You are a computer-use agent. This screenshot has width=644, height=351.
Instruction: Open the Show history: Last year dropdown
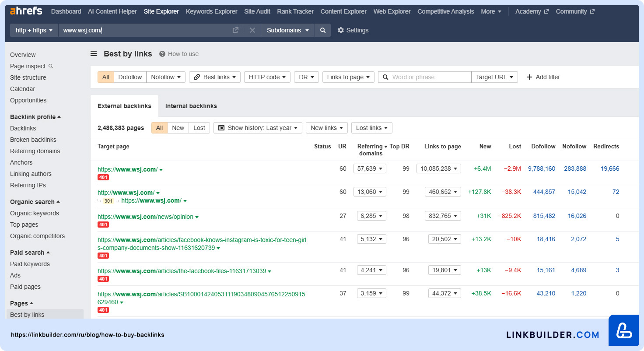[x=258, y=128]
